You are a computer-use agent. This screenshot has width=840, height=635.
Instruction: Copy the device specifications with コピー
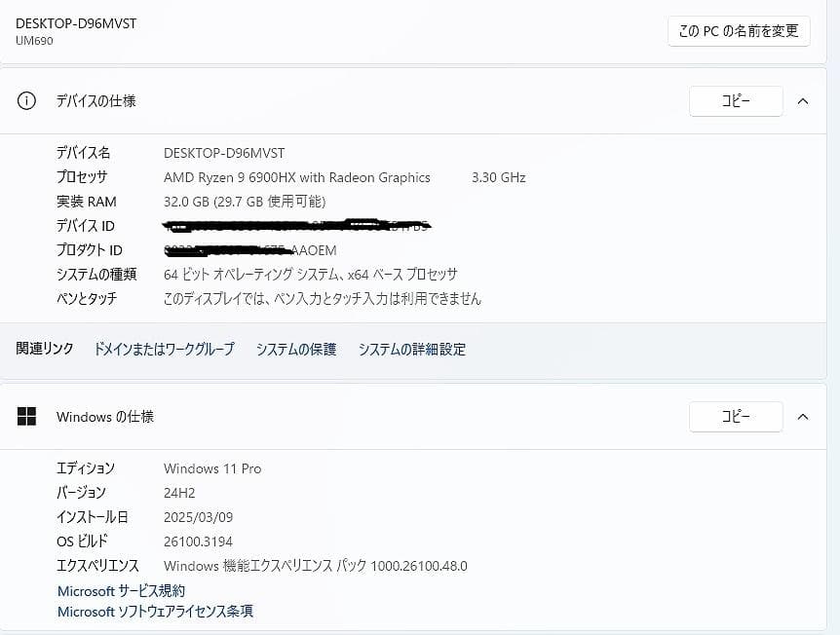tap(736, 100)
